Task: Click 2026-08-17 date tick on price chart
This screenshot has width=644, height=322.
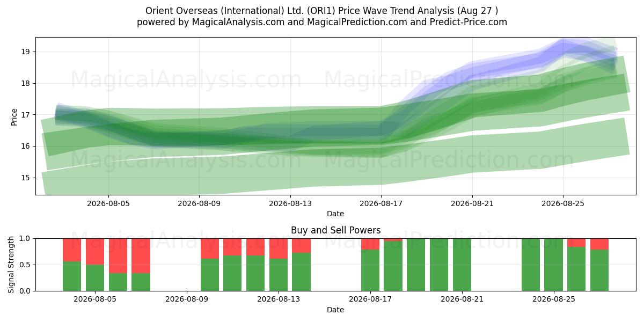Action: [381, 203]
